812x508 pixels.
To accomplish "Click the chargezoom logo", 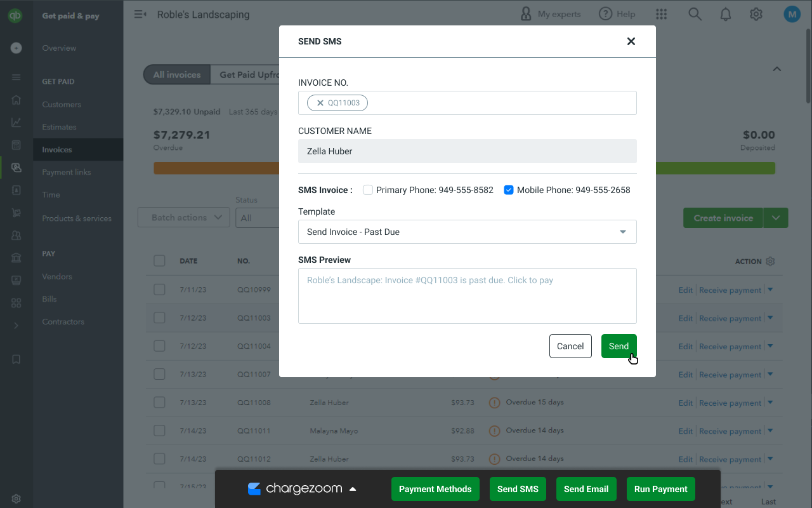I will 295,489.
